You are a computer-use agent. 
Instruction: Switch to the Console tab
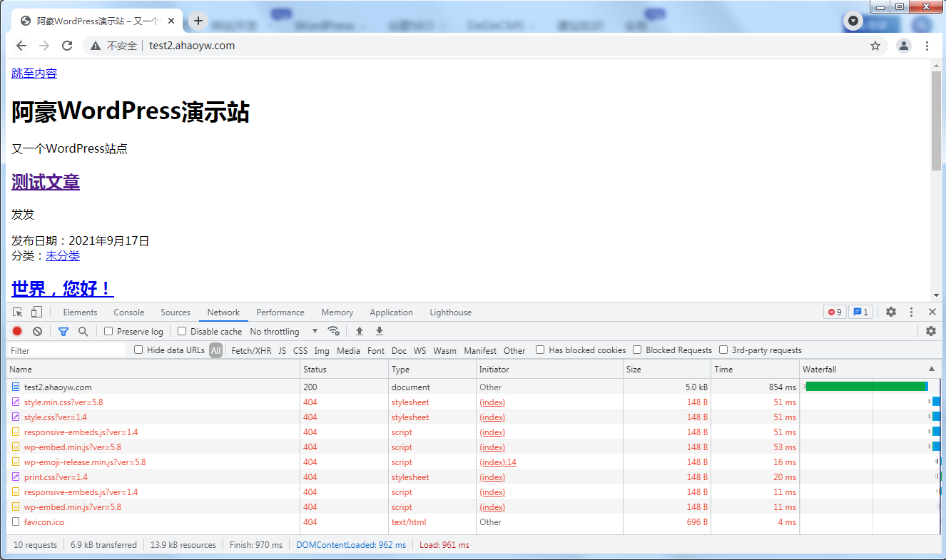point(129,312)
